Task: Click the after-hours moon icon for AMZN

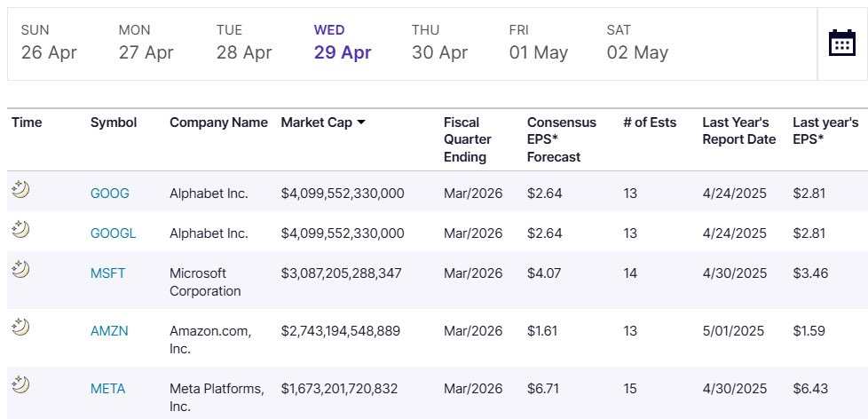Action: [x=20, y=327]
